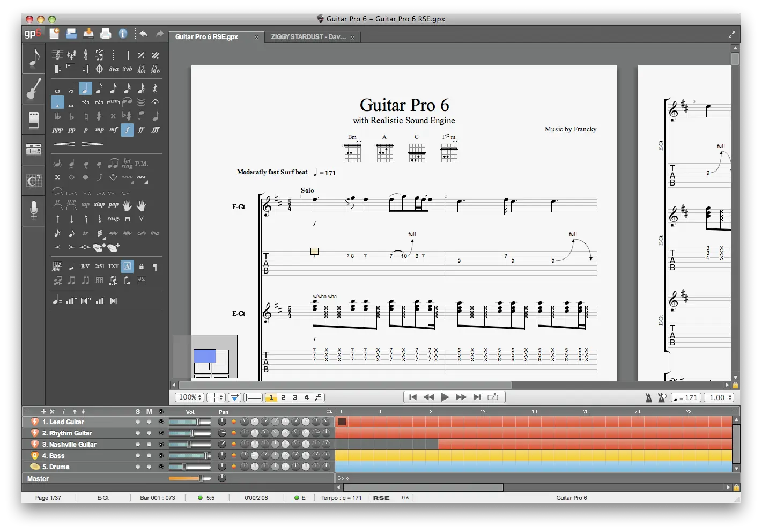
Task: Select the 1. Lead Guitar track
Action: tap(63, 422)
